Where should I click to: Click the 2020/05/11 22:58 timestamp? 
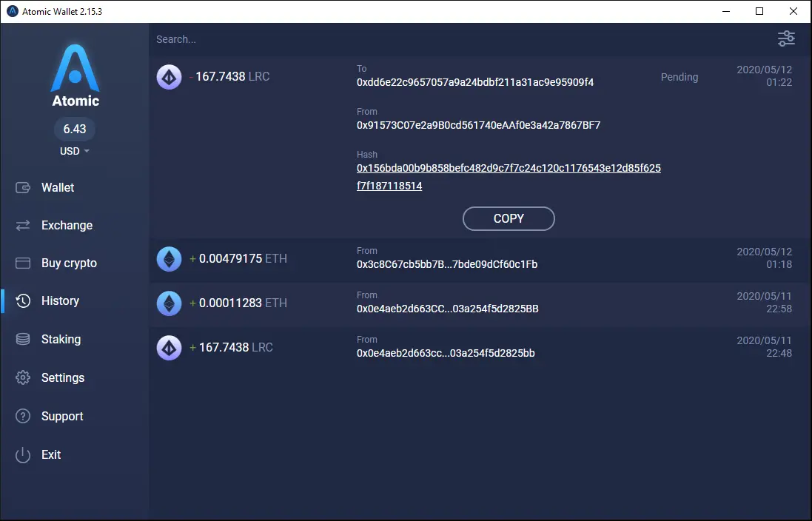pyautogui.click(x=765, y=303)
